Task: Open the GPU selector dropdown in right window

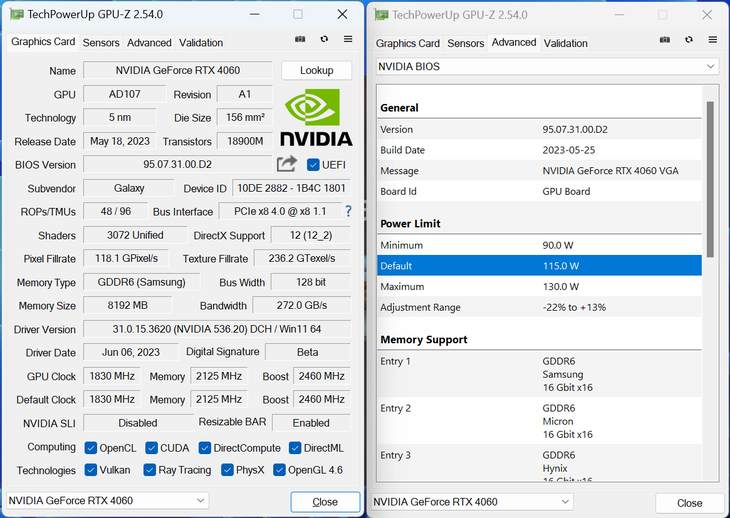Action: click(472, 502)
